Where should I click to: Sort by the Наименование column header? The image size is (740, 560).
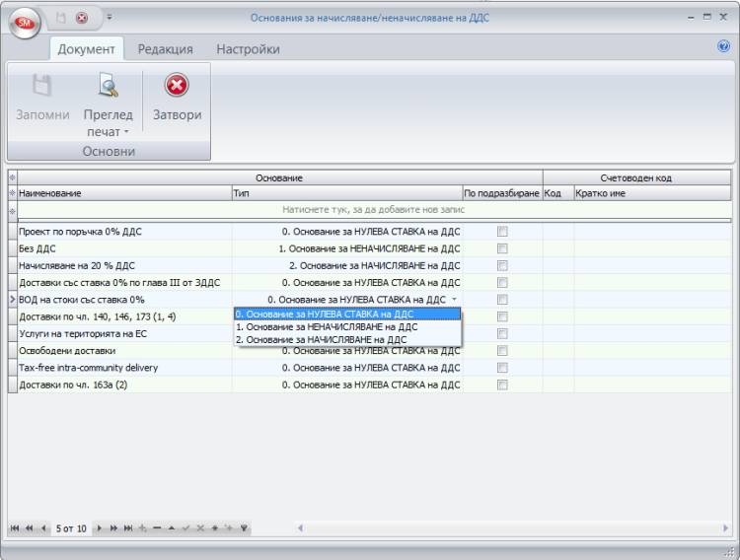(124, 193)
